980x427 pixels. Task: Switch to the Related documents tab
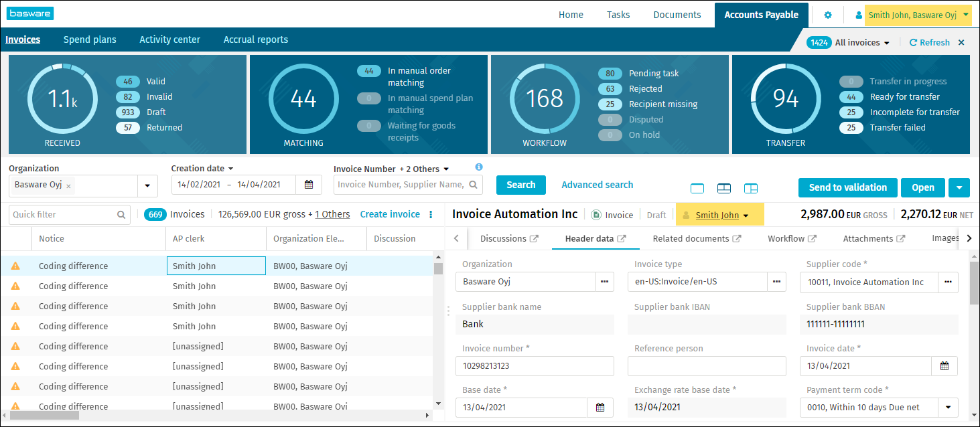(x=691, y=238)
